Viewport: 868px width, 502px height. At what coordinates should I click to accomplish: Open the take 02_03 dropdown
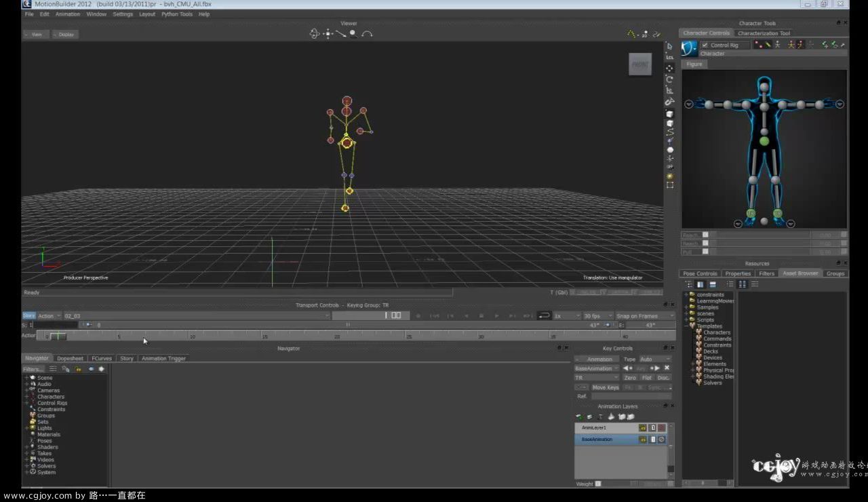(x=197, y=315)
